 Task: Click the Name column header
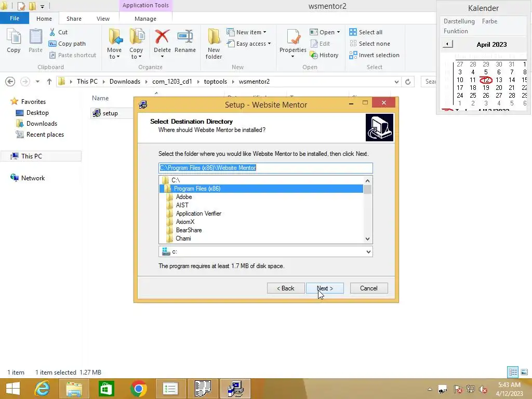click(100, 98)
